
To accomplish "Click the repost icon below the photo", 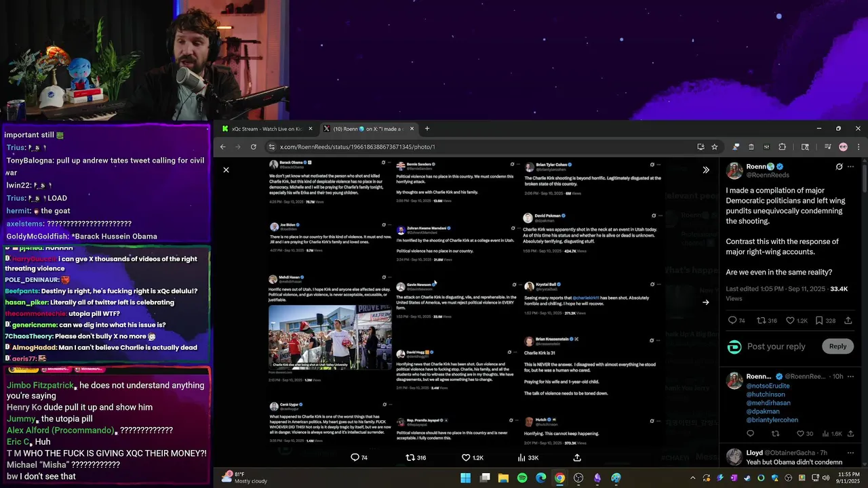I will [410, 457].
